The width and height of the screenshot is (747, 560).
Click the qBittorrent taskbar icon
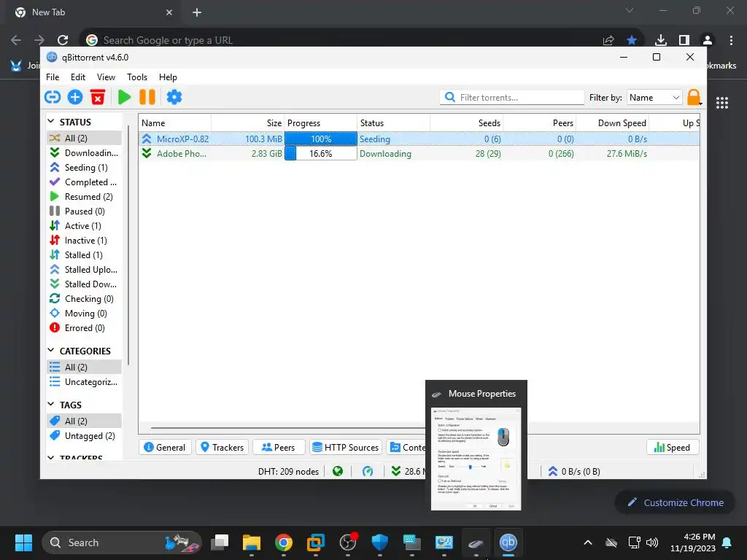pyautogui.click(x=508, y=542)
